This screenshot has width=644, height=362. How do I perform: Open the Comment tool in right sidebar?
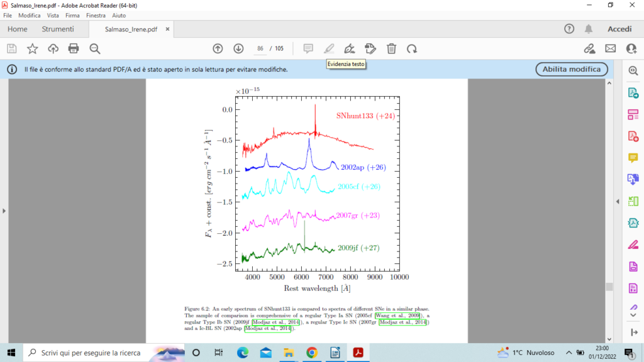pyautogui.click(x=633, y=158)
